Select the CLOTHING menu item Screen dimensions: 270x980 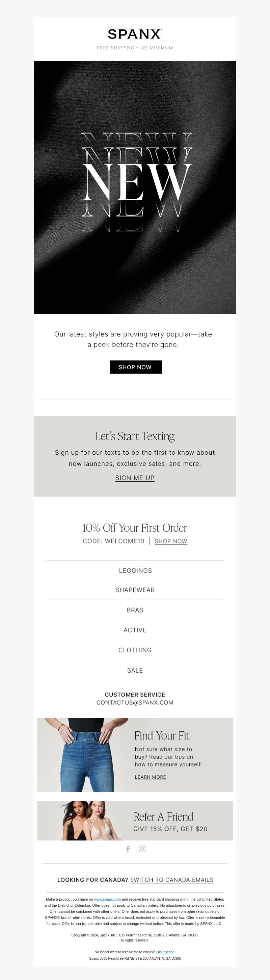point(135,650)
